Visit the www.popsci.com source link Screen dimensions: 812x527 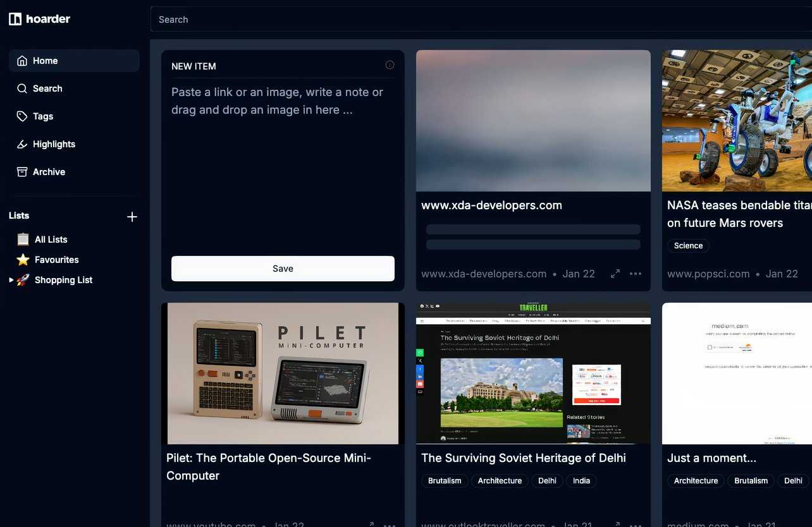(708, 274)
